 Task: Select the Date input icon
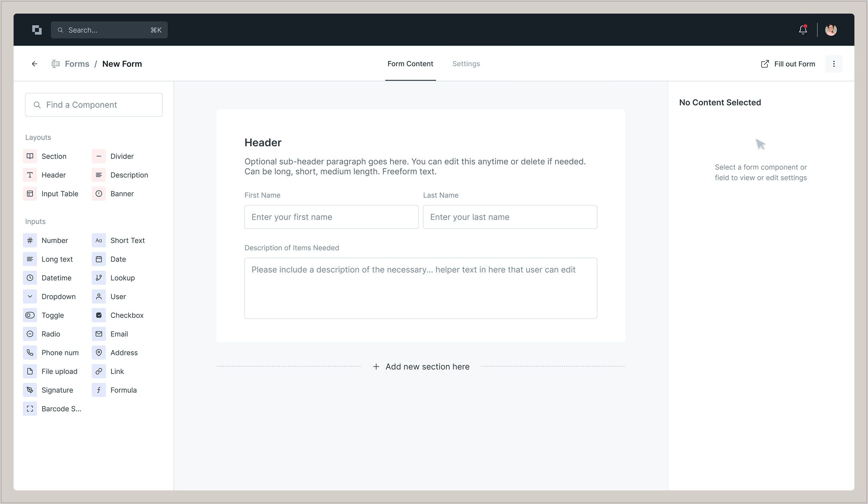point(99,259)
